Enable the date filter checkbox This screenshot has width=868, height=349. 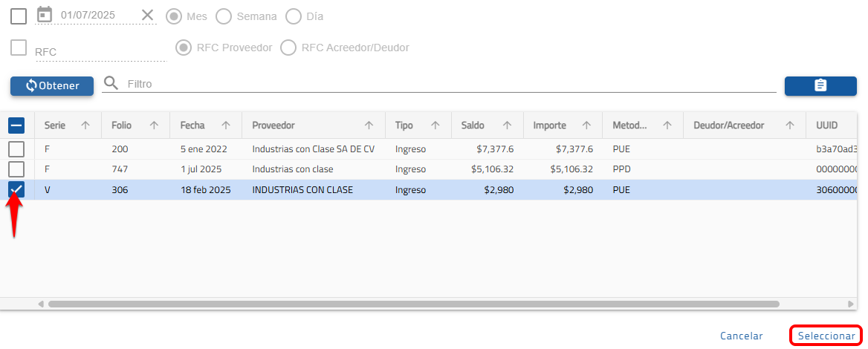pos(19,16)
